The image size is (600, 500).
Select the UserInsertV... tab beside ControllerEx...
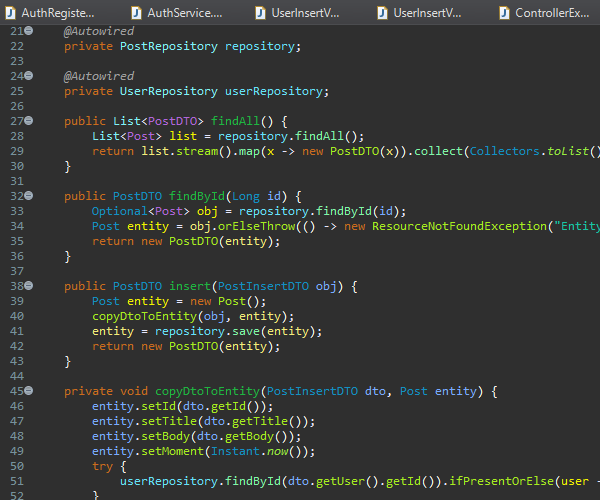420,13
